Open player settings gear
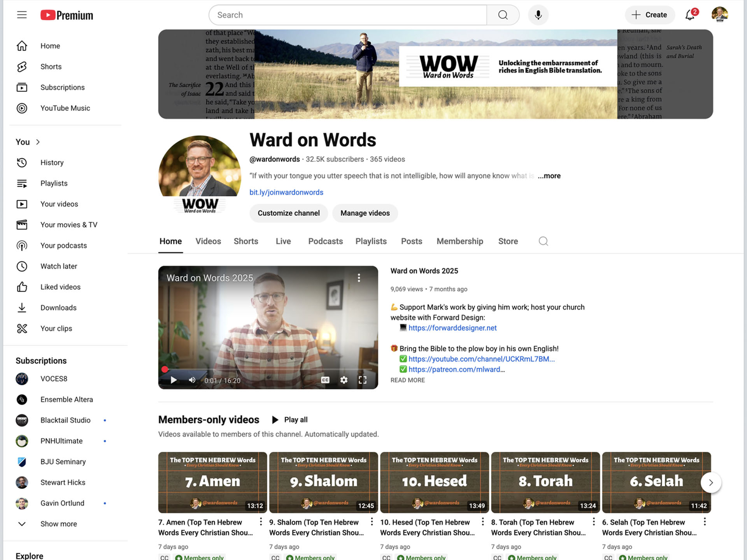747x560 pixels. [344, 380]
